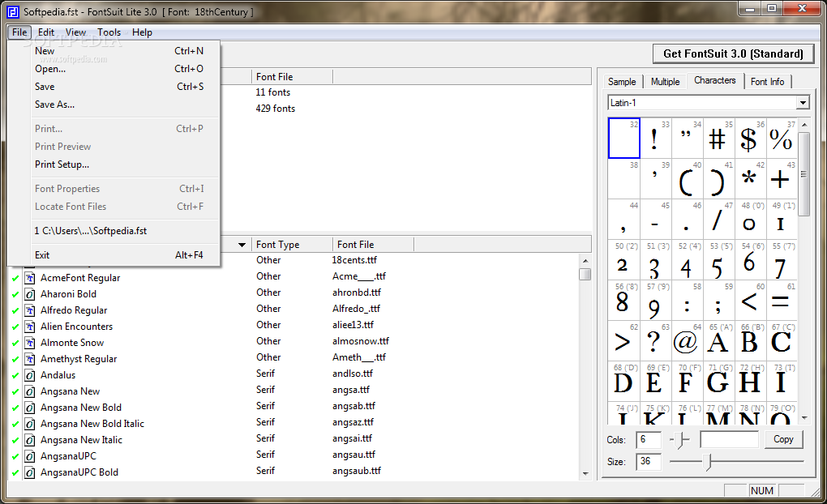Click the Angsana New Bold Italic font icon
Screen dimensions: 827x504
(30, 424)
